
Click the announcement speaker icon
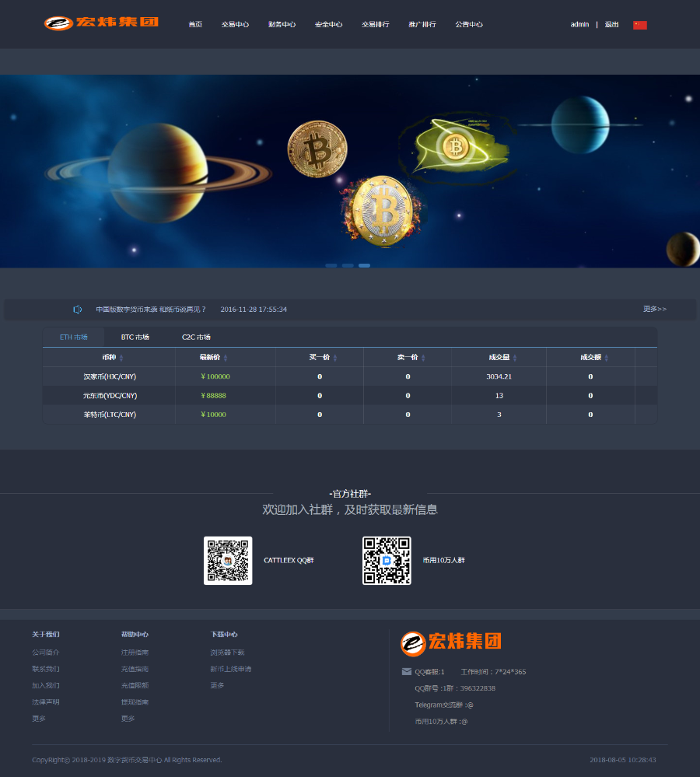click(77, 309)
